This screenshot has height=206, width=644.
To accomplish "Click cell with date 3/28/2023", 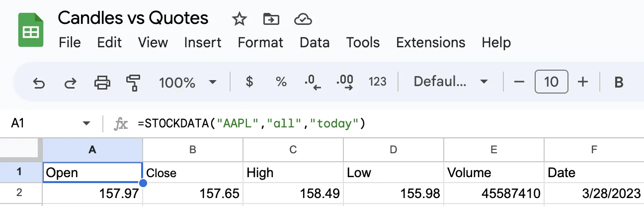I will pyautogui.click(x=594, y=193).
